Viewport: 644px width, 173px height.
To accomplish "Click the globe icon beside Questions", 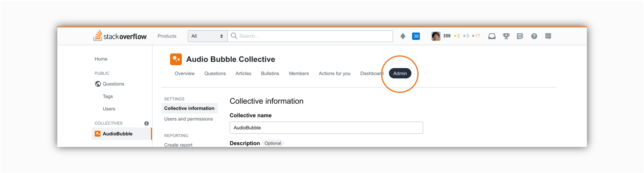I will click(x=98, y=84).
